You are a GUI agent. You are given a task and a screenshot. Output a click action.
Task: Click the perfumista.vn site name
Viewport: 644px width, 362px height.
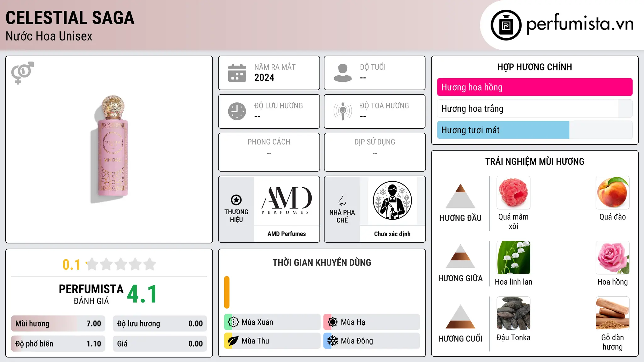click(580, 24)
